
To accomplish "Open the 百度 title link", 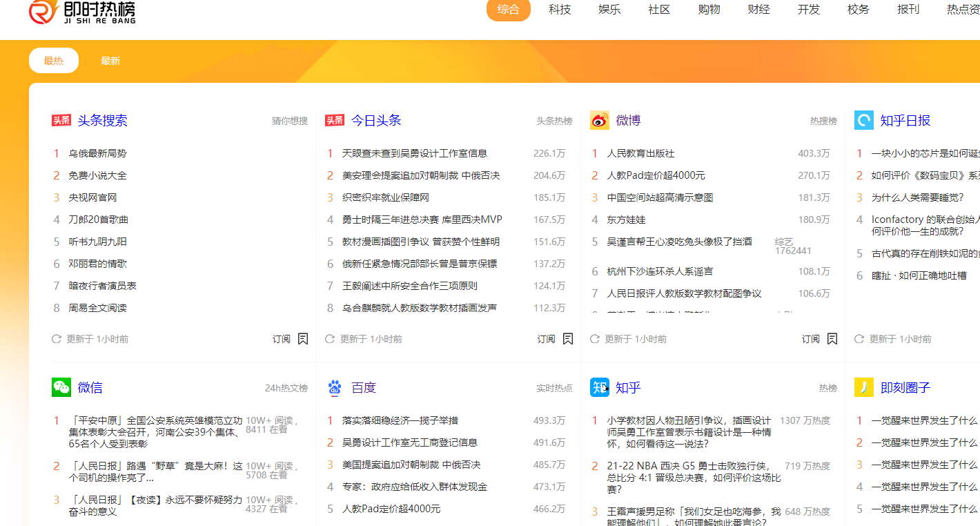I will click(364, 387).
